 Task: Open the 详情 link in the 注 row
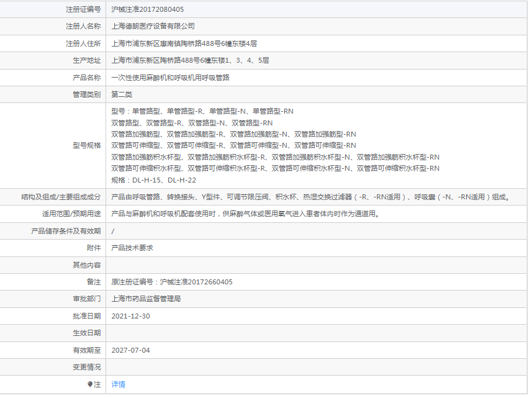pos(118,384)
